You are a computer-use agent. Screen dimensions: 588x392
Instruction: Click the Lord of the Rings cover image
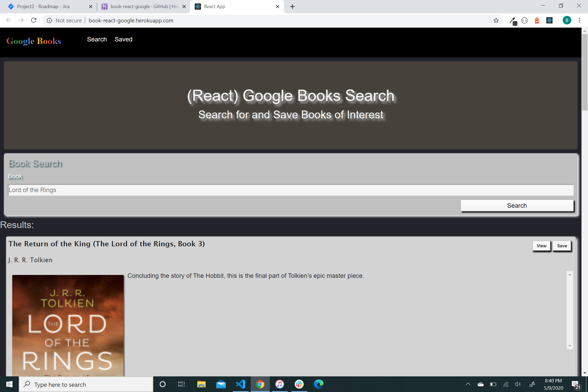click(x=68, y=325)
